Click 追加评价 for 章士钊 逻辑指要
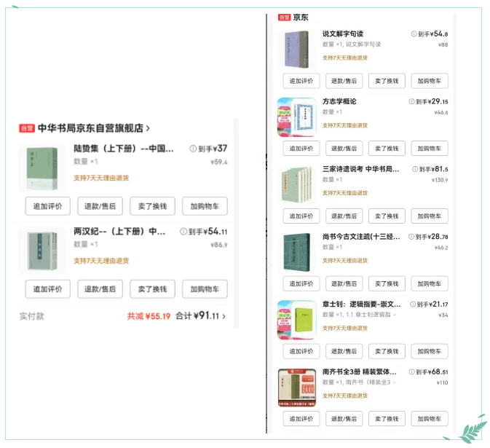Viewport: 490px width, 448px height. 301,351
